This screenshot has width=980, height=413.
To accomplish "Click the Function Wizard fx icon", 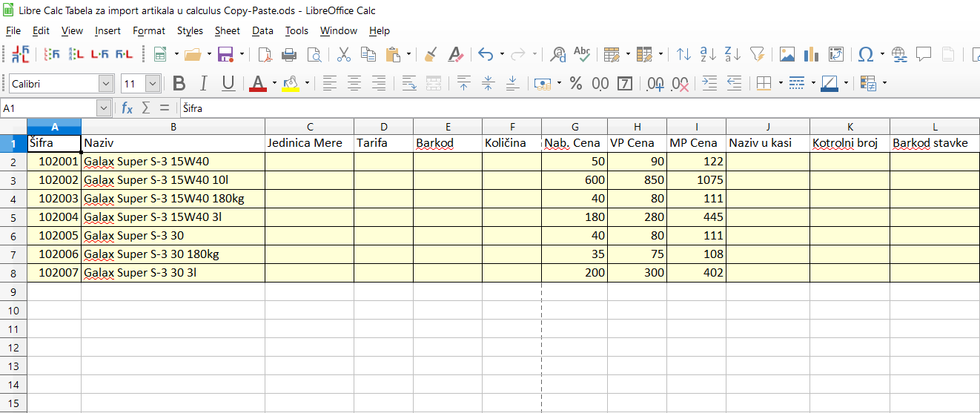I will (x=127, y=108).
